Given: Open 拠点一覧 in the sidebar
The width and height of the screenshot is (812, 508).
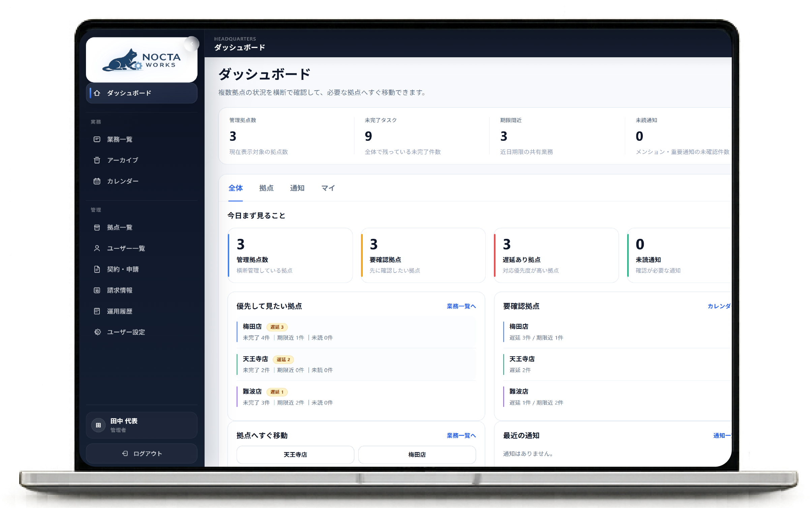Looking at the screenshot, I should [142, 227].
